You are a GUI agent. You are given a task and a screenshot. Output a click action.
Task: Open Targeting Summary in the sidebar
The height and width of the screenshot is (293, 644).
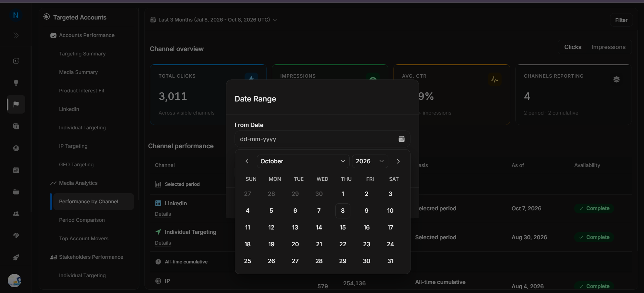82,54
